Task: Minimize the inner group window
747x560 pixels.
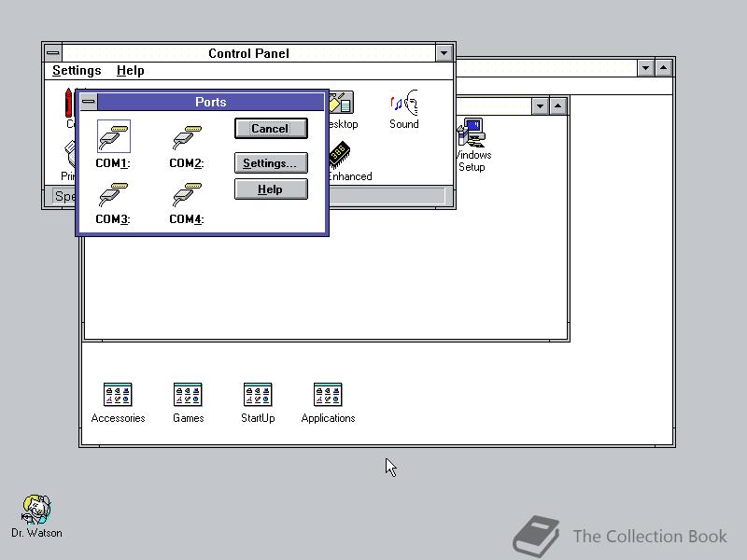Action: click(540, 106)
